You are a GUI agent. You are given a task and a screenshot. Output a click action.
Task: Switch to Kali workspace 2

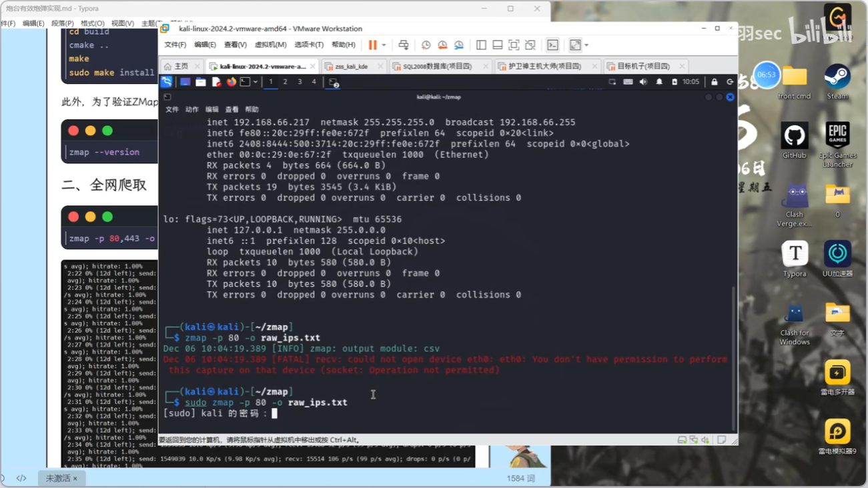pos(285,82)
